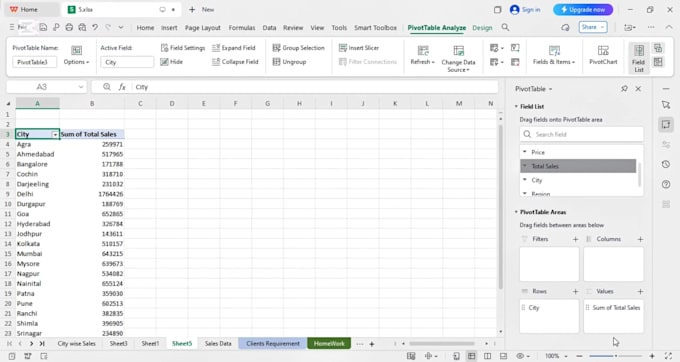The image size is (680, 362).
Task: Switch to the HomeWork sheet tab
Action: click(x=329, y=343)
